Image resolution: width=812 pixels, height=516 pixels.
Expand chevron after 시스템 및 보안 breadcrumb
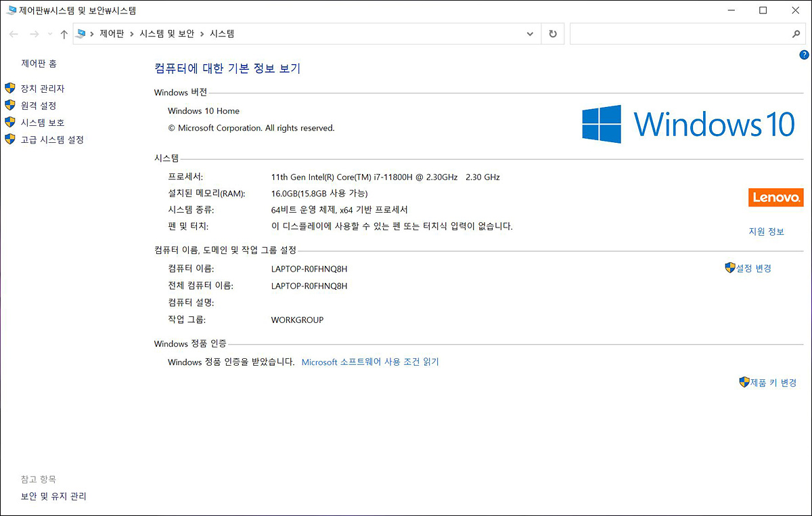202,34
